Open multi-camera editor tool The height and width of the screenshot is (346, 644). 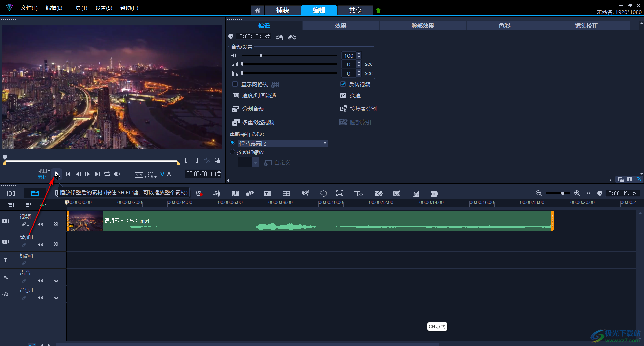286,193
